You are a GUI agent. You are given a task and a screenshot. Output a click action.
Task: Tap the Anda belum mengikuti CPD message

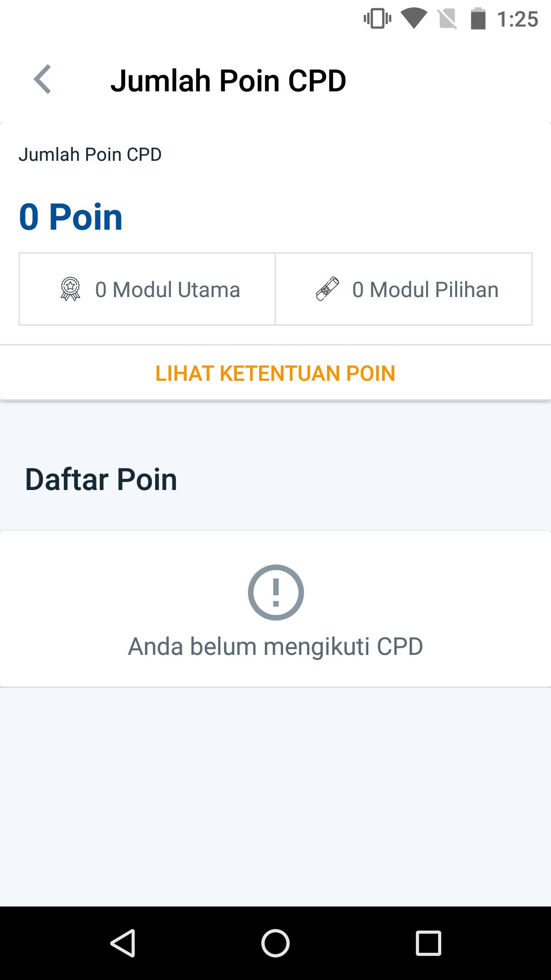pyautogui.click(x=275, y=647)
